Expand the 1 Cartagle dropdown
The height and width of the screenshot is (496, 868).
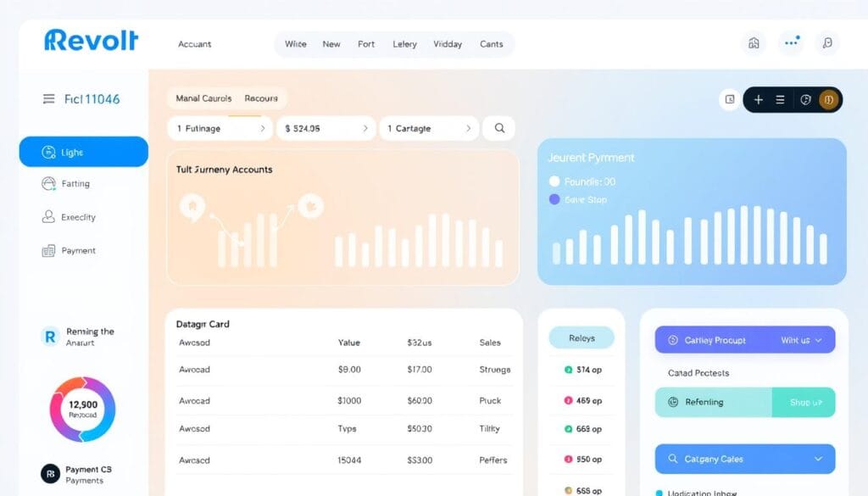click(428, 128)
